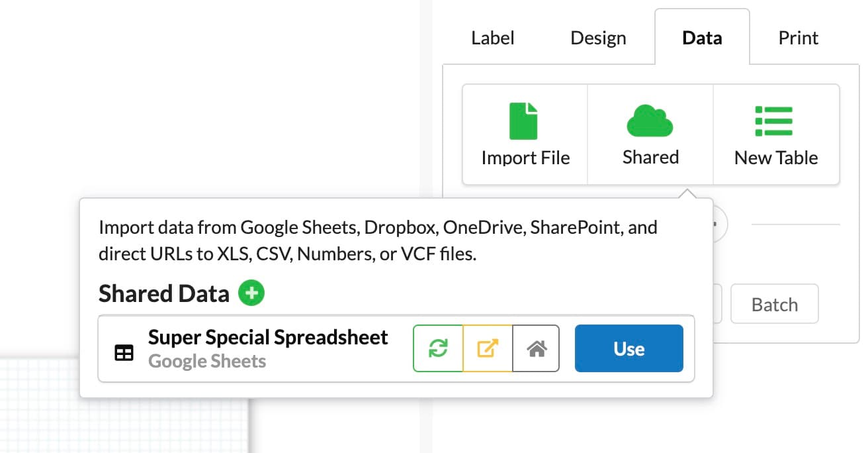Image resolution: width=868 pixels, height=453 pixels.
Task: Click the Google Sheets subtitle text
Action: click(x=207, y=362)
